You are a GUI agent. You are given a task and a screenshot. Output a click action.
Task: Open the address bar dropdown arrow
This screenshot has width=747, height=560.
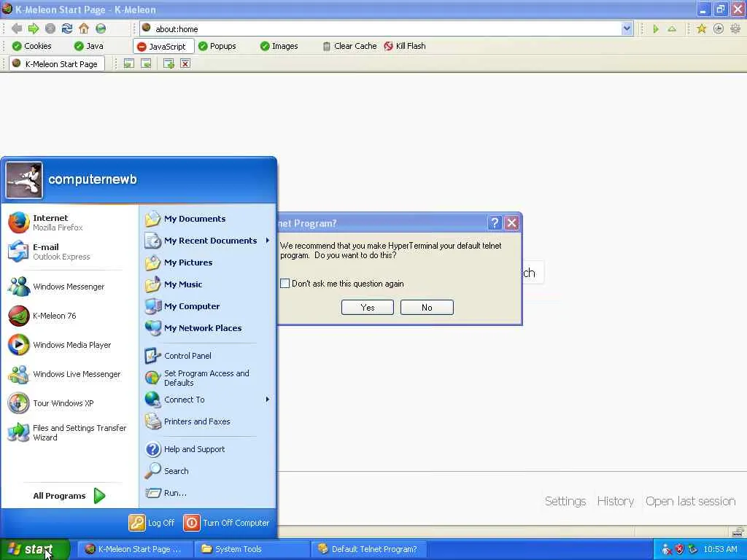point(627,28)
